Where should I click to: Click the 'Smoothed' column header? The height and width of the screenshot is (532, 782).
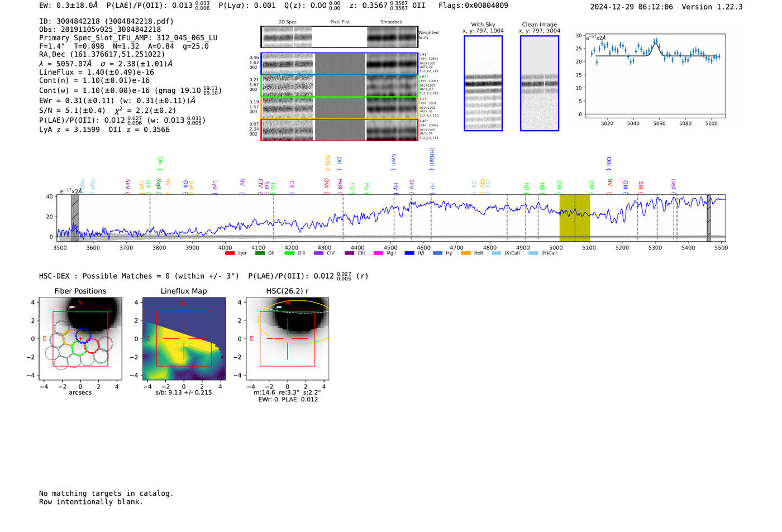(x=391, y=22)
